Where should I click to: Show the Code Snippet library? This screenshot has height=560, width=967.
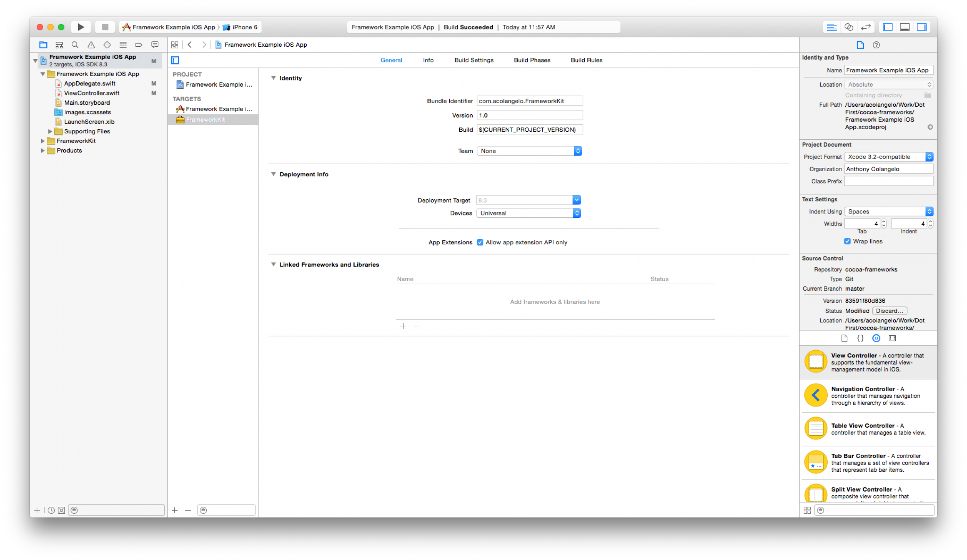(x=860, y=338)
